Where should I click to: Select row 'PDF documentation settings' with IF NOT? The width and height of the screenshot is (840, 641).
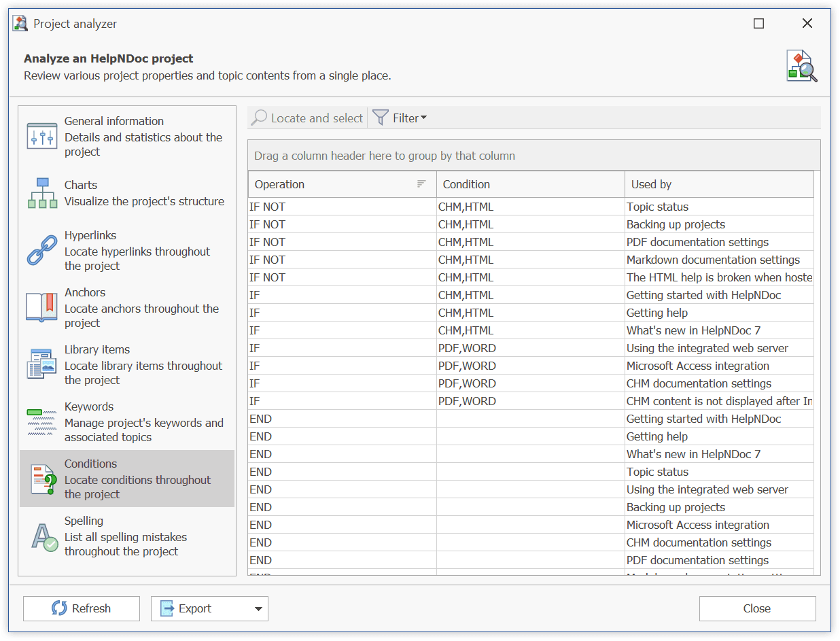click(x=531, y=242)
